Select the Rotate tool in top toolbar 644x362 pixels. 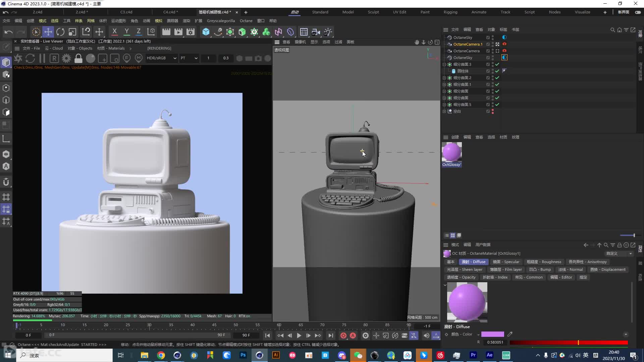click(x=60, y=32)
